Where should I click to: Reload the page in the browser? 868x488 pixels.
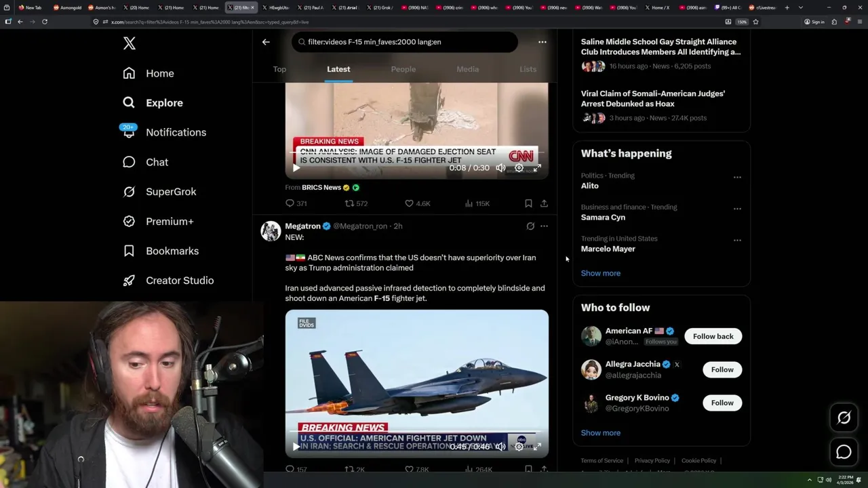44,22
